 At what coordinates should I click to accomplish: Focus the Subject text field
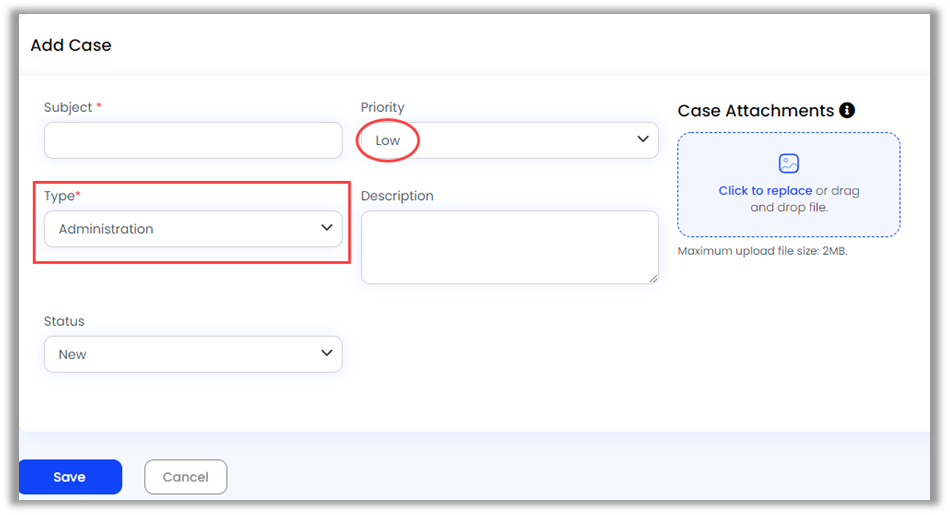click(x=193, y=140)
